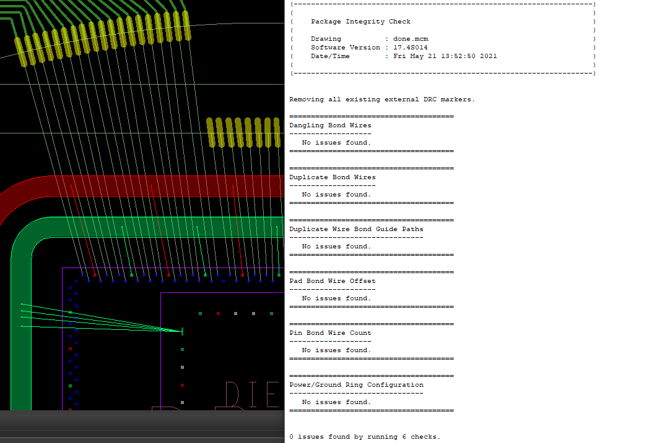Select the Power/Ground Ring Configuration heading
The height and width of the screenshot is (443, 662).
(x=356, y=385)
